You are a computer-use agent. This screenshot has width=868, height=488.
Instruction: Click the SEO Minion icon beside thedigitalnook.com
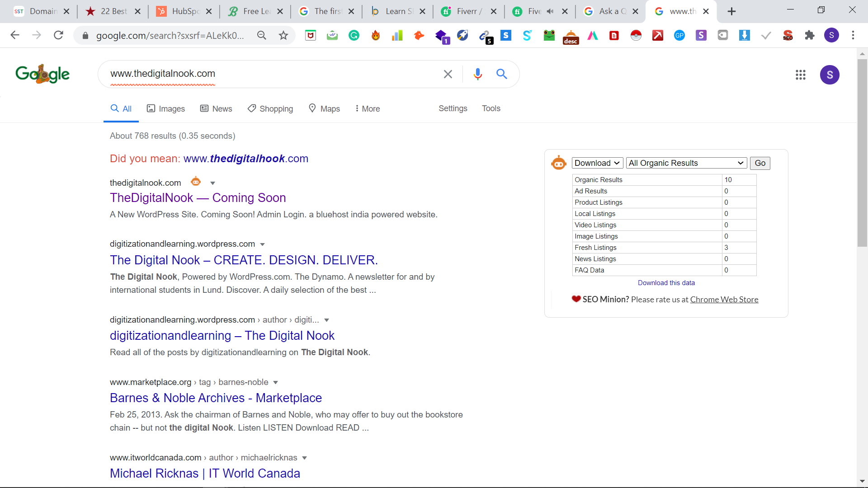point(196,182)
